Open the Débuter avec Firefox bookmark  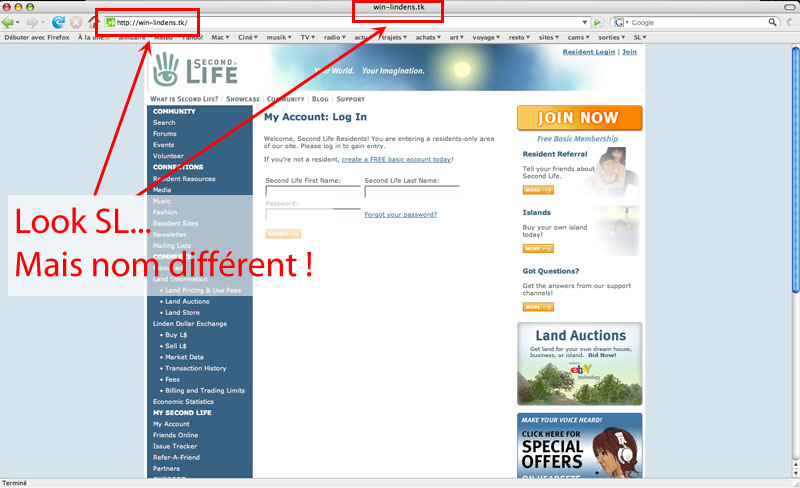[37, 37]
